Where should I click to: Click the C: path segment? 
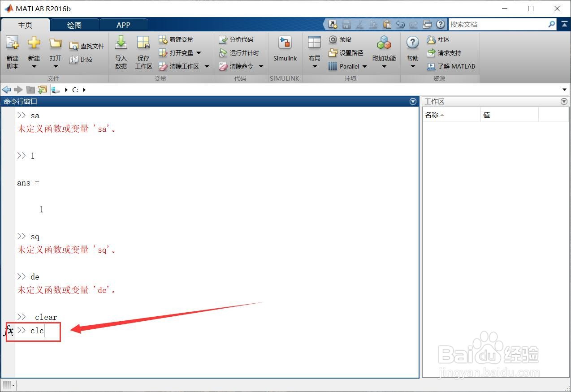[x=75, y=90]
